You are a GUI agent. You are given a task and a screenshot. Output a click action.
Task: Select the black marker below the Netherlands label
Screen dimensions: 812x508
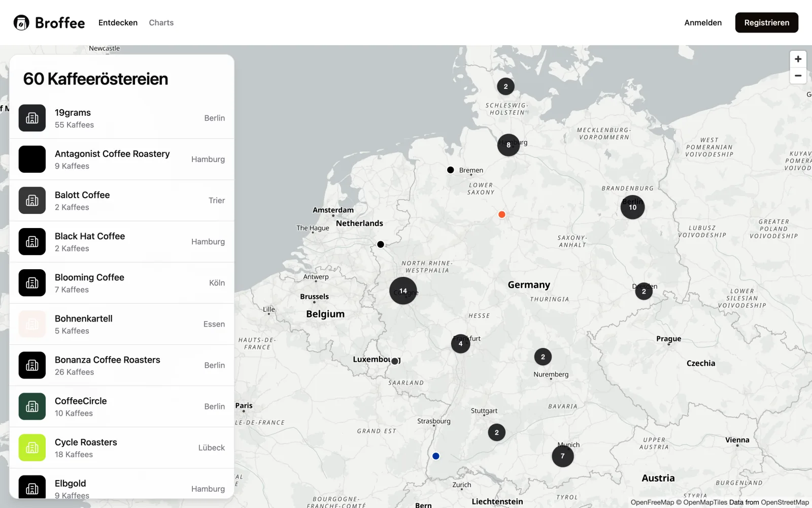click(380, 244)
